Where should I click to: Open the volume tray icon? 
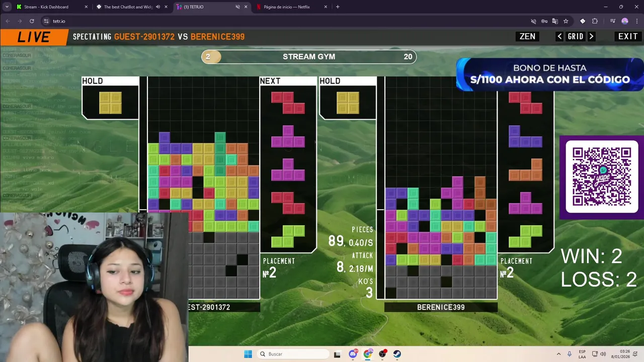point(603,354)
